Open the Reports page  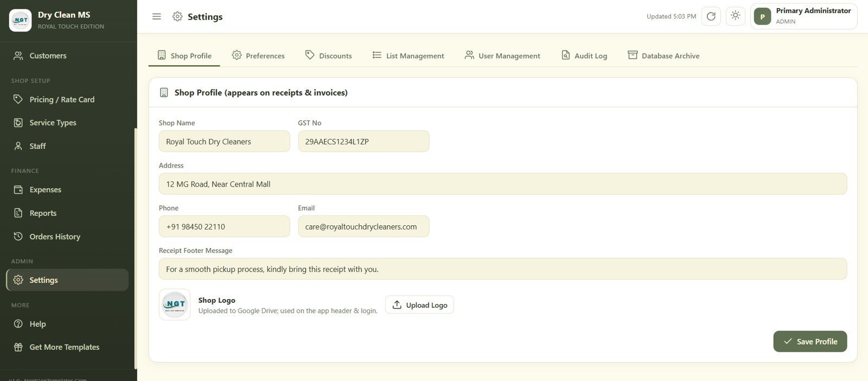[67, 213]
